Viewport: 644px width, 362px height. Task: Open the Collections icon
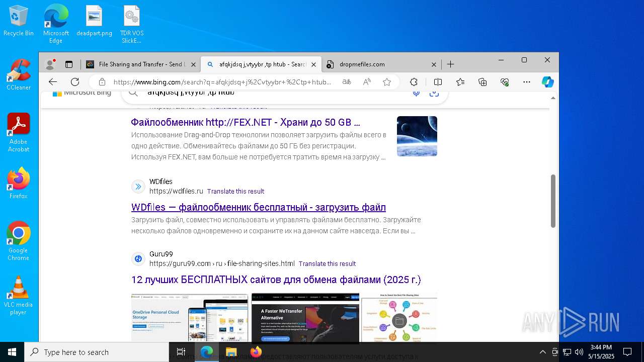(482, 82)
